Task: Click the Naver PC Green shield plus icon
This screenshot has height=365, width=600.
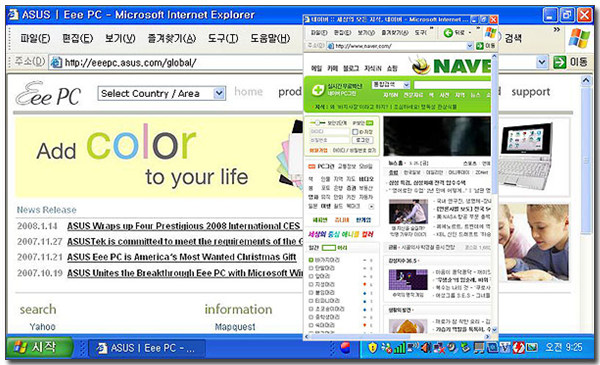Action: coord(318,90)
